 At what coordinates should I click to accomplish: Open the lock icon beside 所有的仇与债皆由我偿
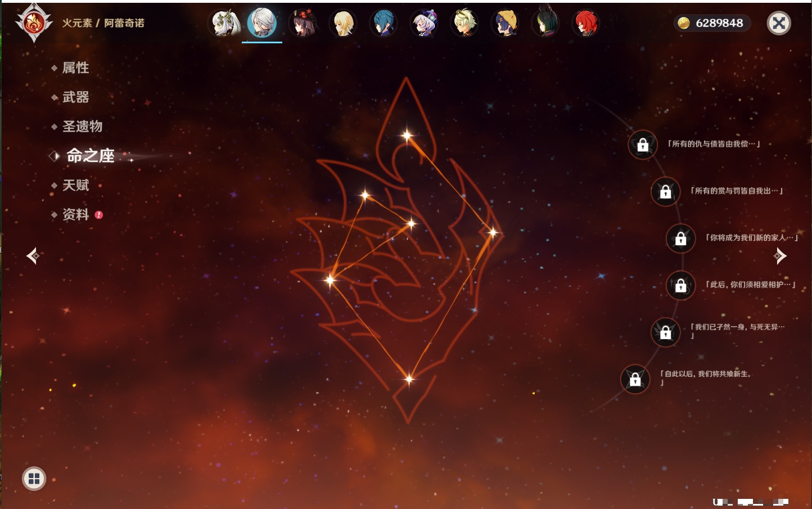(643, 145)
